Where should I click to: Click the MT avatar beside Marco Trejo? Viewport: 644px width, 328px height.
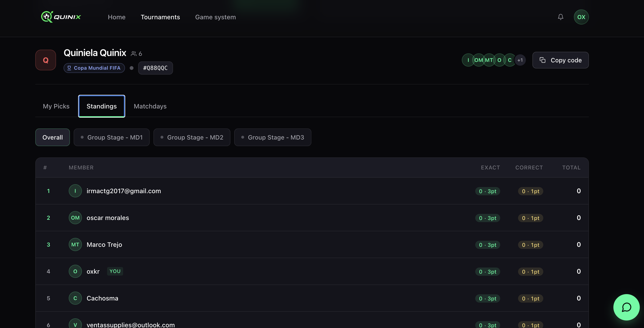click(75, 244)
